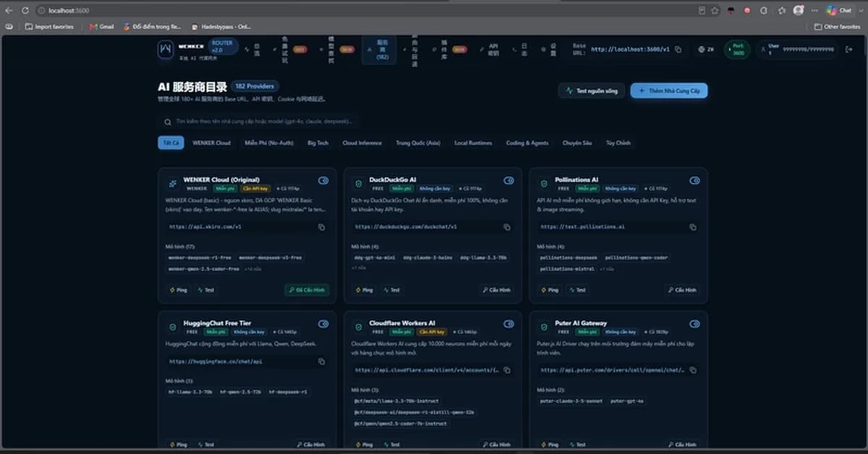Click the wenker-deepseek-r1-free model tag
The width and height of the screenshot is (868, 454).
(200, 257)
